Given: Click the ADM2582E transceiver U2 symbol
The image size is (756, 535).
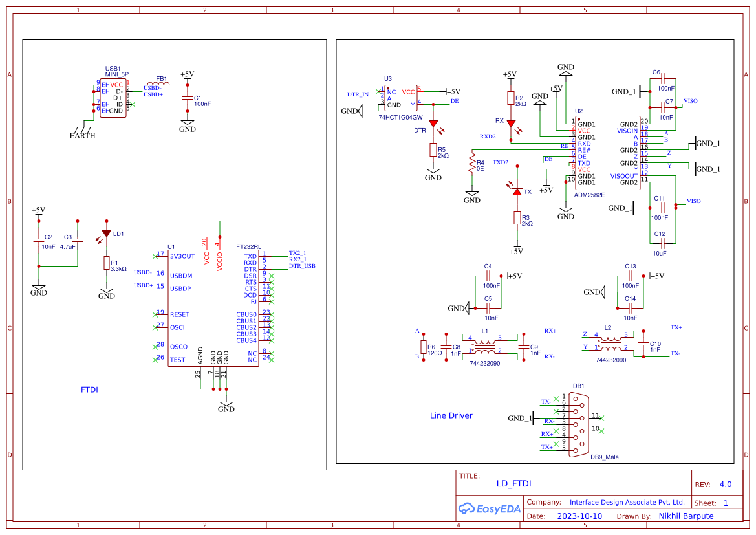Looking at the screenshot, I should point(607,153).
